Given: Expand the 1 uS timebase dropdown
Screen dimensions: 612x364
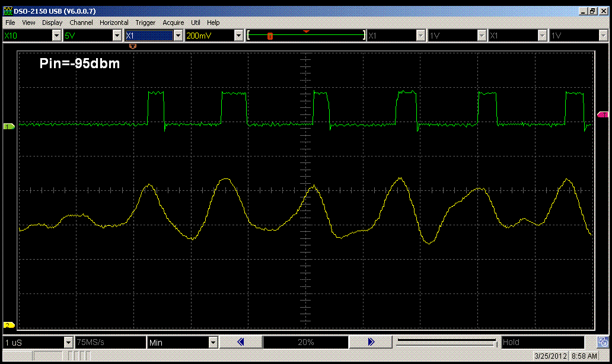Looking at the screenshot, I should coord(68,343).
